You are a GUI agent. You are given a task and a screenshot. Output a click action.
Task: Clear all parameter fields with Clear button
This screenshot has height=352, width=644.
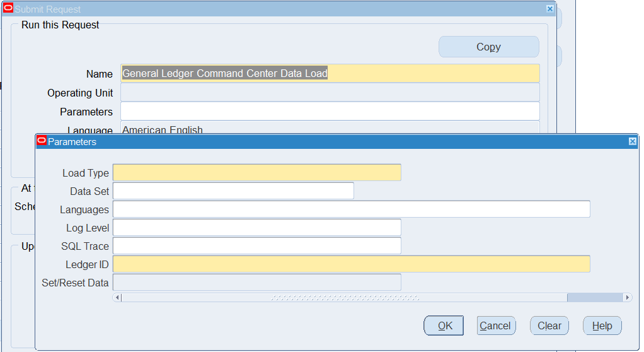549,326
